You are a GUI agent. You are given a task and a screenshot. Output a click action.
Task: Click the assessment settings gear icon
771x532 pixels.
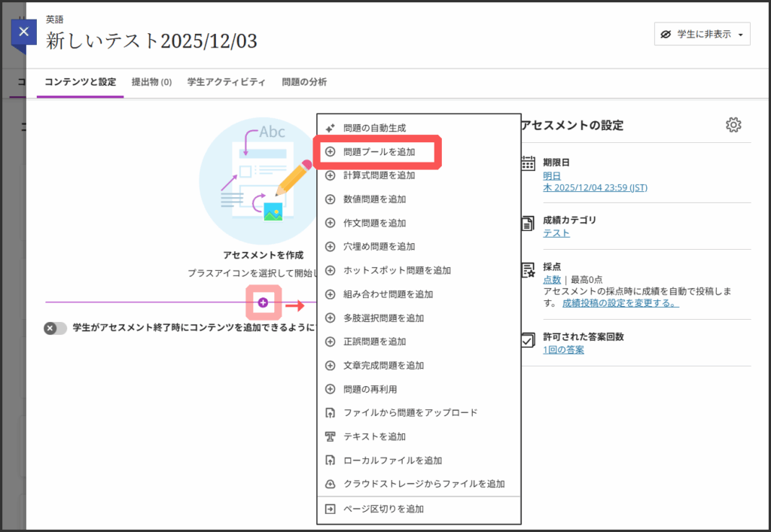pos(733,125)
